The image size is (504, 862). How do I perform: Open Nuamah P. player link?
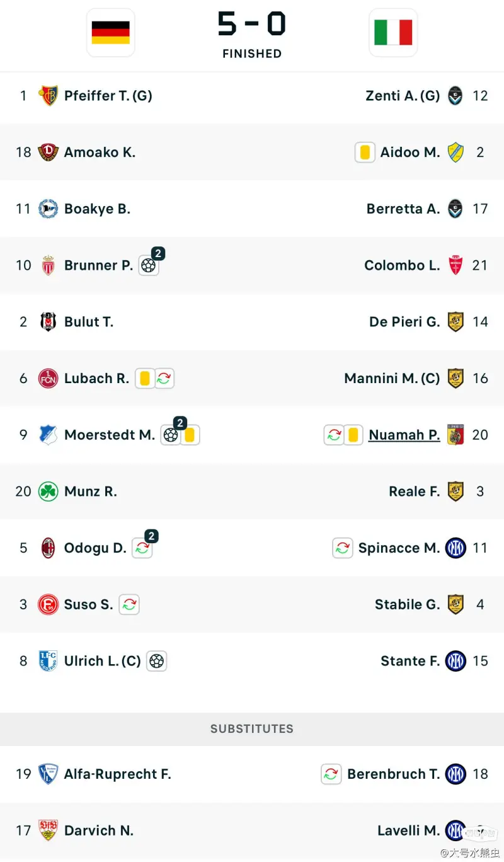404,435
